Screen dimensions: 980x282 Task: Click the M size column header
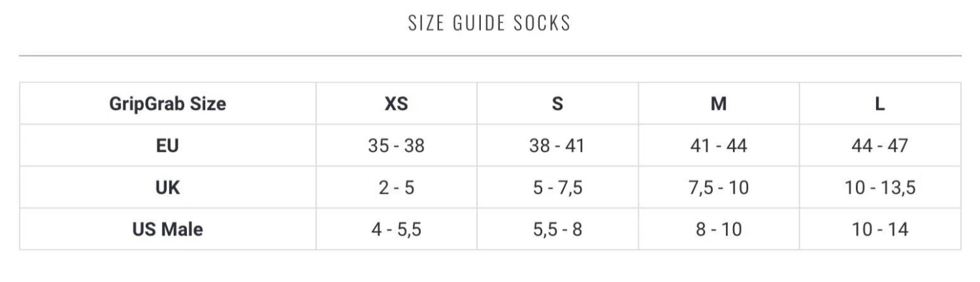718,103
